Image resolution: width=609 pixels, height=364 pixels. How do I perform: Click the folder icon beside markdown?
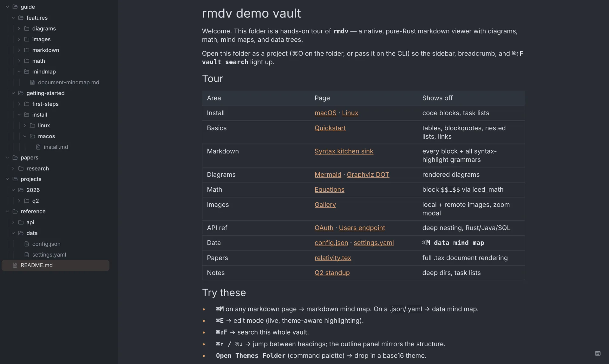click(x=27, y=50)
